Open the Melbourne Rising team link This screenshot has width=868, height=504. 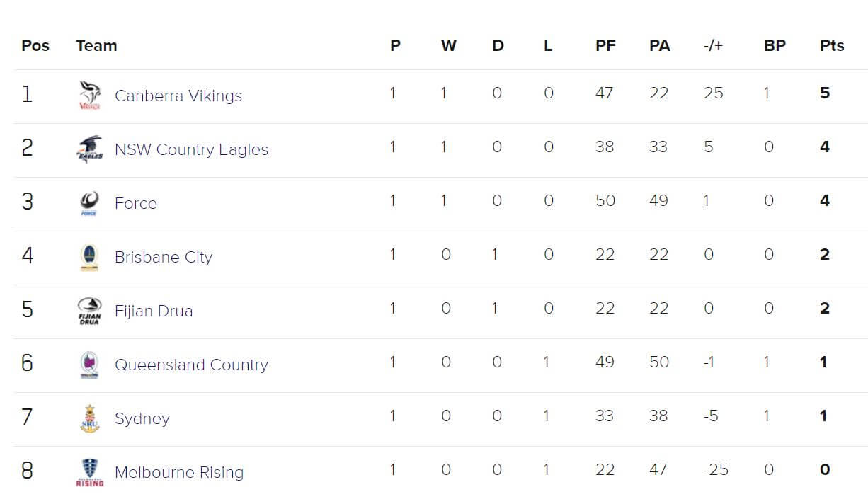point(179,472)
